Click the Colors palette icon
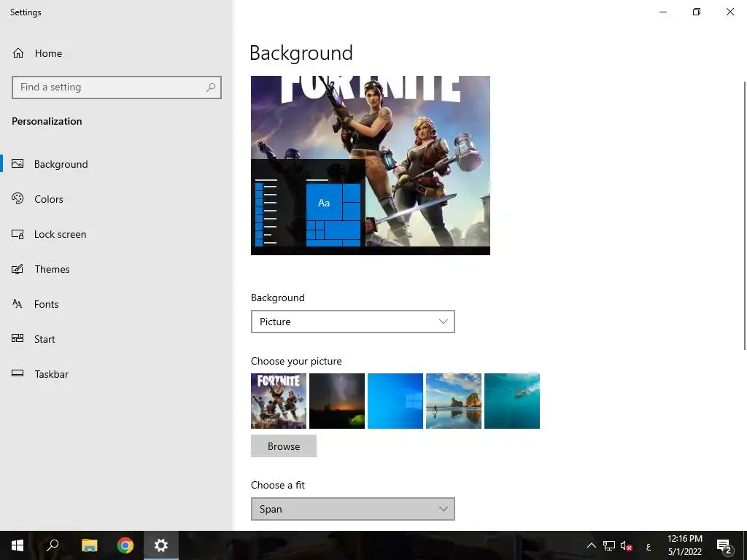 pyautogui.click(x=18, y=198)
